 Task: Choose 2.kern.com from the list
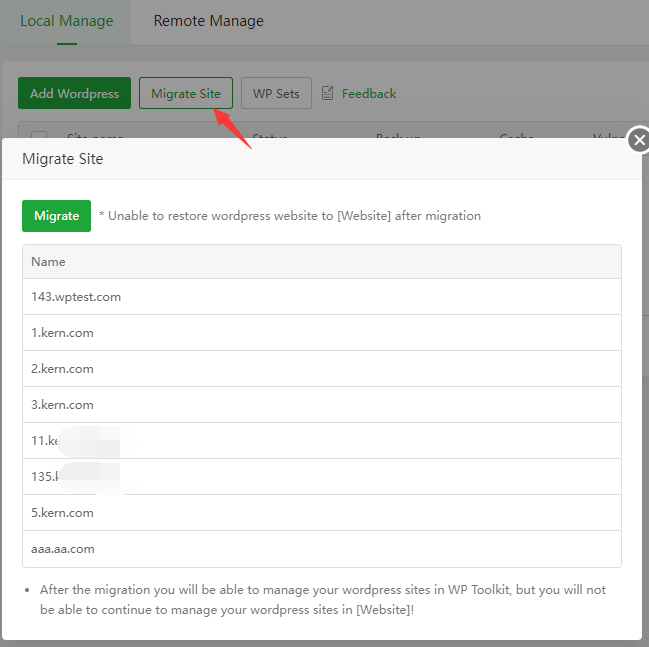point(62,369)
